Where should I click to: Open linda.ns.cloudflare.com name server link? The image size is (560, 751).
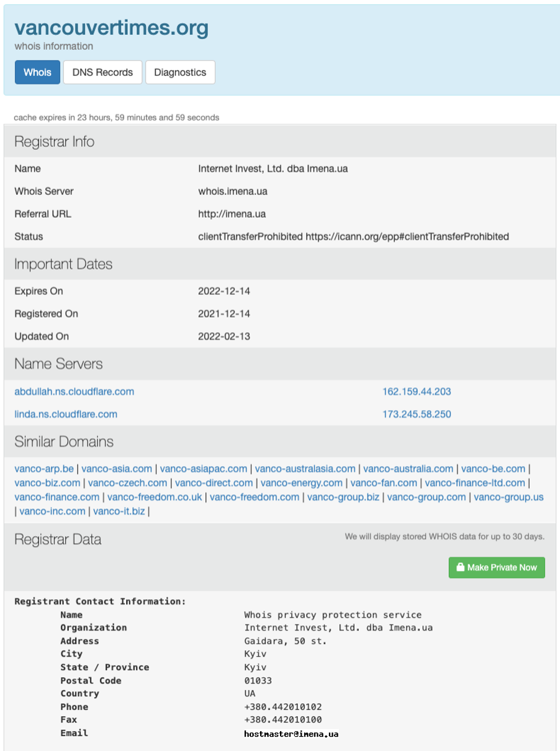click(66, 414)
